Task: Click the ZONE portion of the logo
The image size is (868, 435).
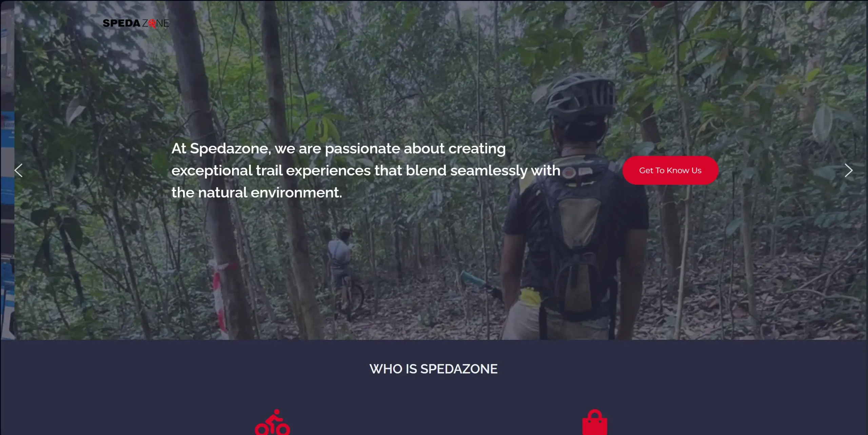Action: coord(156,23)
